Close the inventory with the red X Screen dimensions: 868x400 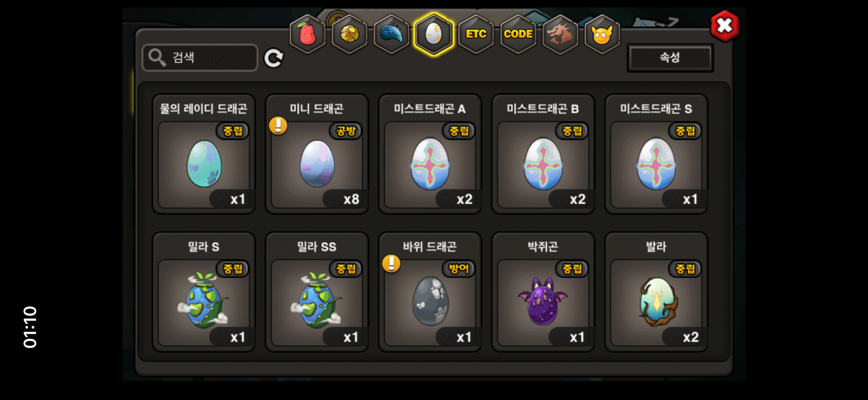click(725, 26)
